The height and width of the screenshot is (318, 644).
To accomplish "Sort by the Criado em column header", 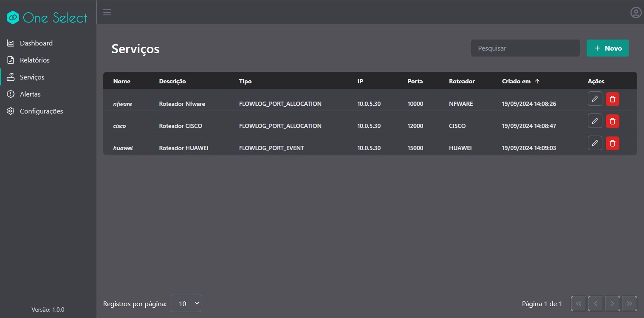I will point(516,81).
